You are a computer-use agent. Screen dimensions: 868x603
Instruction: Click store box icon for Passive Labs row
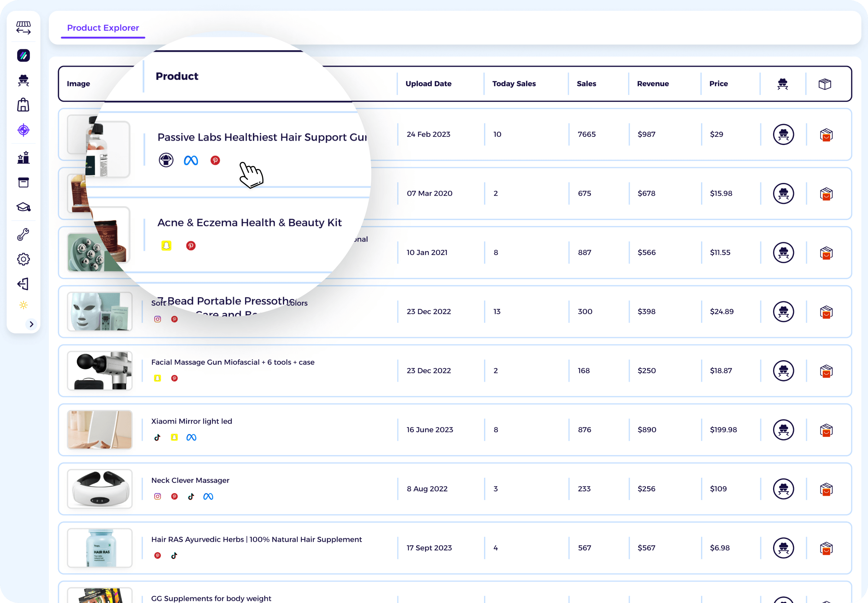click(826, 135)
